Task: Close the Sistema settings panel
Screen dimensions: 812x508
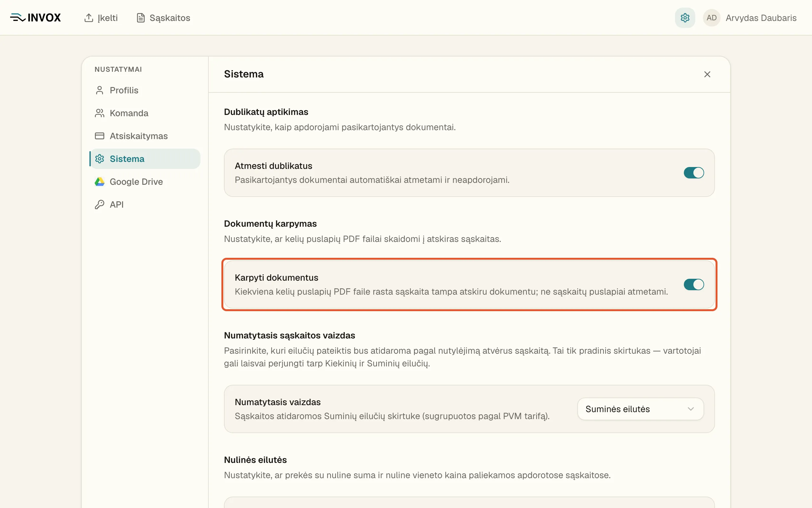Action: (x=707, y=74)
